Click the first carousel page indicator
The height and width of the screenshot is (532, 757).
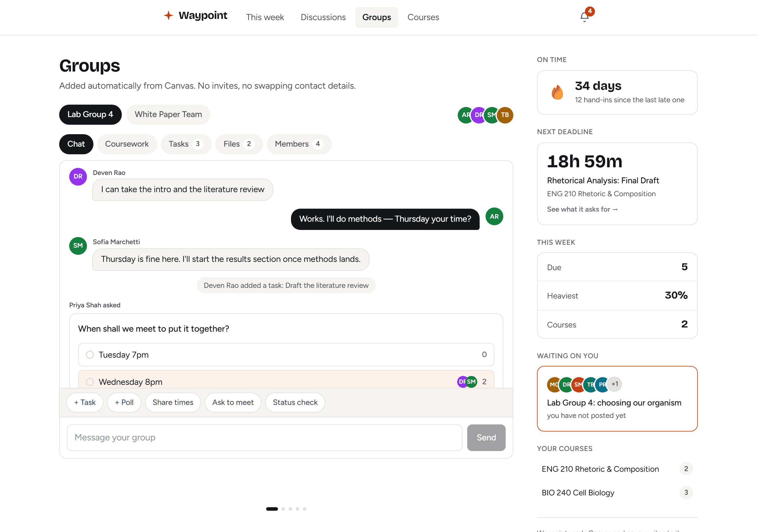pyautogui.click(x=272, y=509)
